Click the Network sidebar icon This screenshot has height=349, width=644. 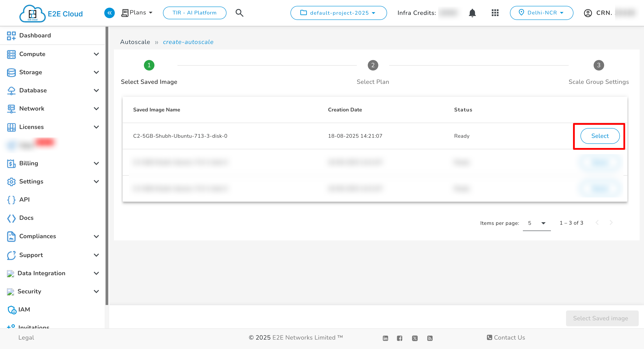(x=11, y=108)
